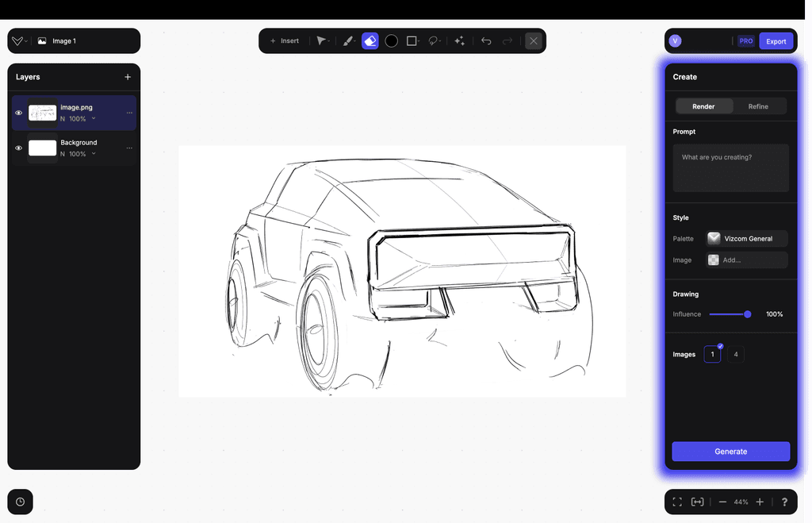
Task: Select 4 images to generate
Action: (x=736, y=354)
